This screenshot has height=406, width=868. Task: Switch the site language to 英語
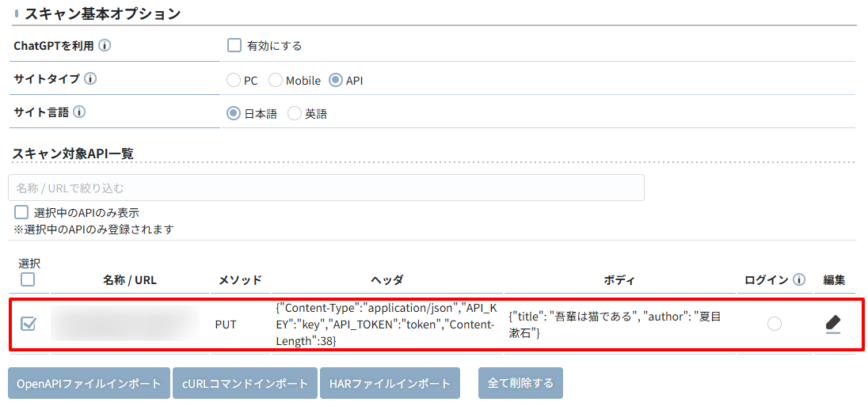tap(295, 113)
